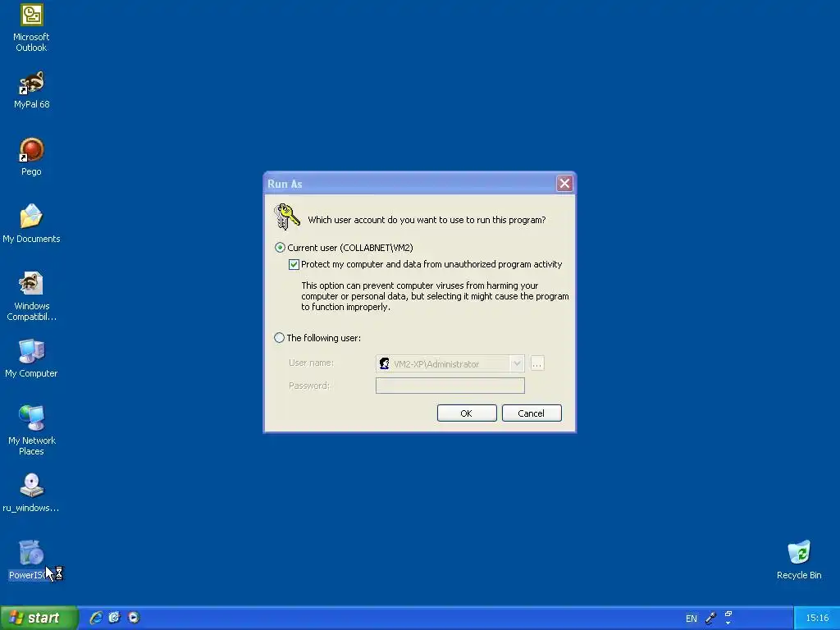Screen dimensions: 840x630
Task: Click the EN language indicator in tray
Action: (692, 619)
